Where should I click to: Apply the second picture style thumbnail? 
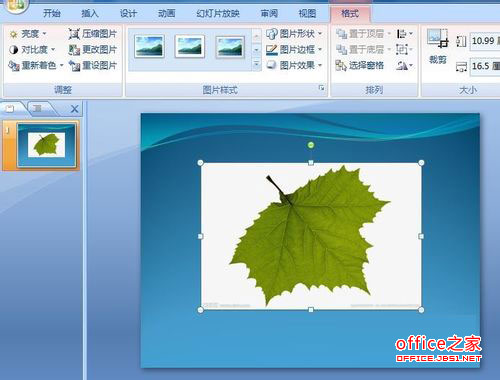coord(190,46)
